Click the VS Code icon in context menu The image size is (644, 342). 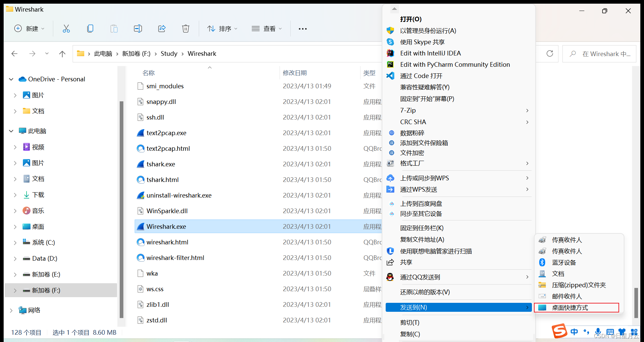point(390,76)
